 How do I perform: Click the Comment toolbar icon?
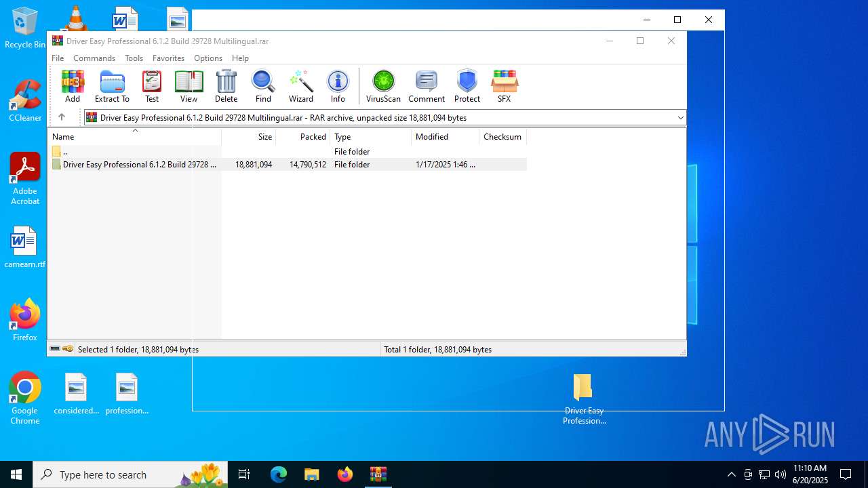coord(427,86)
